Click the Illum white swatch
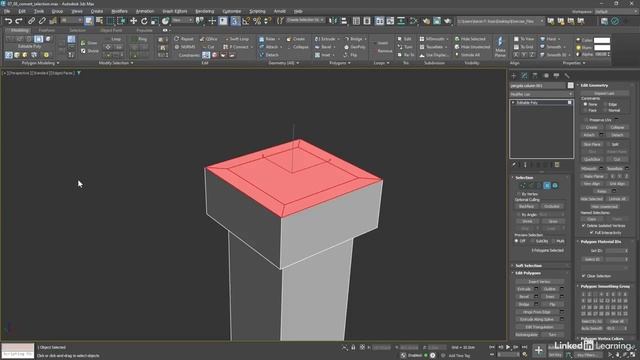This screenshot has width=640, height=360. (x=602, y=47)
